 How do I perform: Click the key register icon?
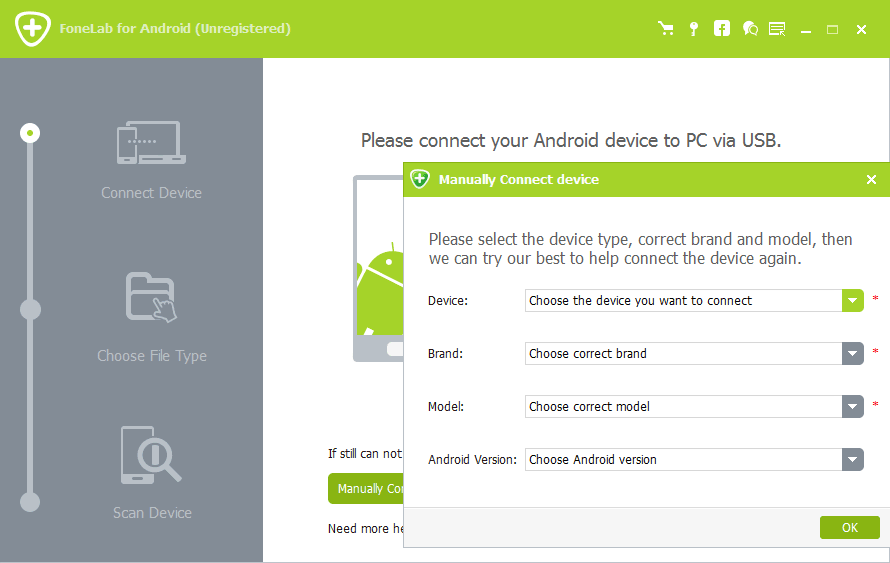[x=694, y=29]
